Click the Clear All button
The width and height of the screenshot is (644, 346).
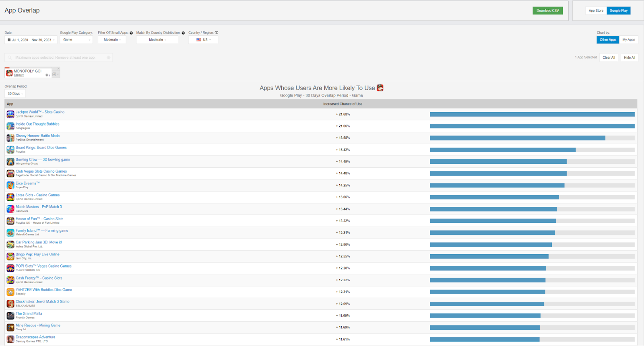(609, 58)
